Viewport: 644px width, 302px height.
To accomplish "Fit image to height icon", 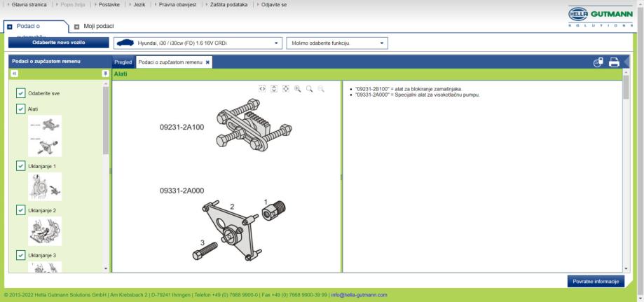I will tap(274, 89).
